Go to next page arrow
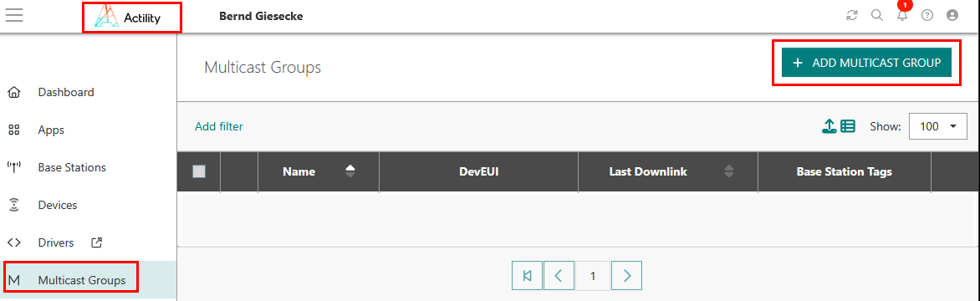 [x=627, y=275]
